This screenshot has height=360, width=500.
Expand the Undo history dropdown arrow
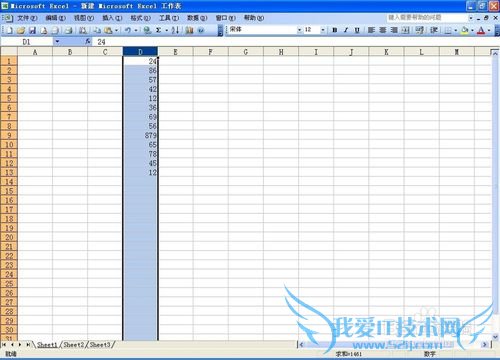click(136, 30)
